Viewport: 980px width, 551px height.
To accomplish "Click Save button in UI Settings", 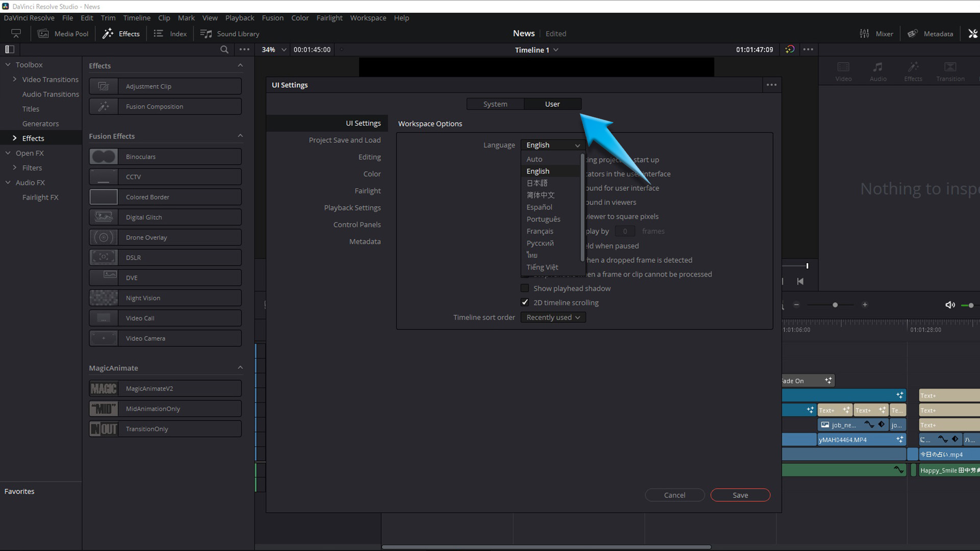I will pyautogui.click(x=741, y=495).
